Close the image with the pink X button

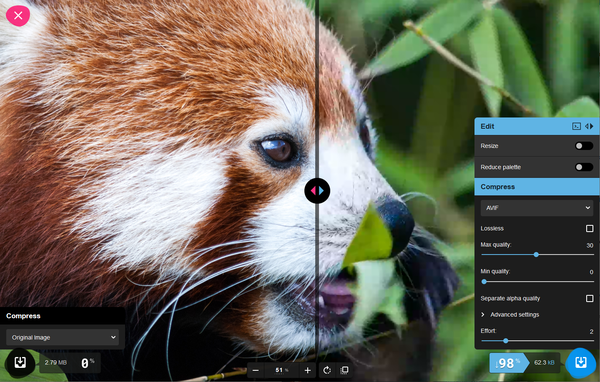pos(18,16)
